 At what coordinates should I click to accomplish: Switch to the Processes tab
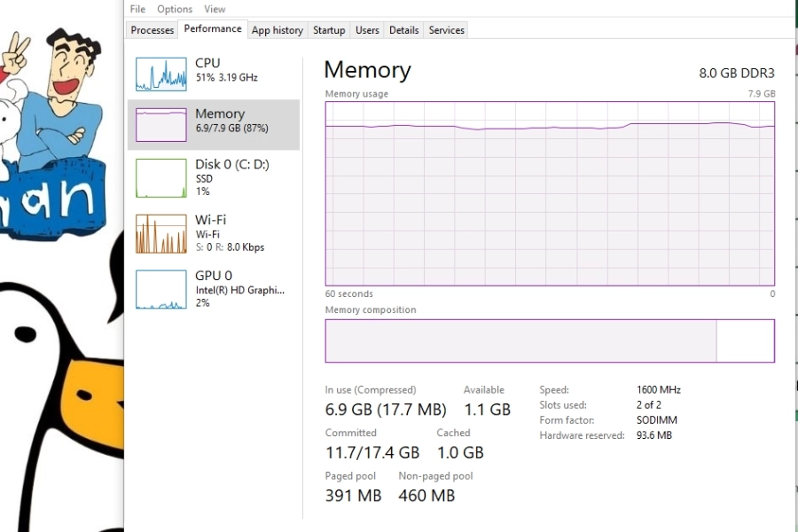pyautogui.click(x=153, y=30)
